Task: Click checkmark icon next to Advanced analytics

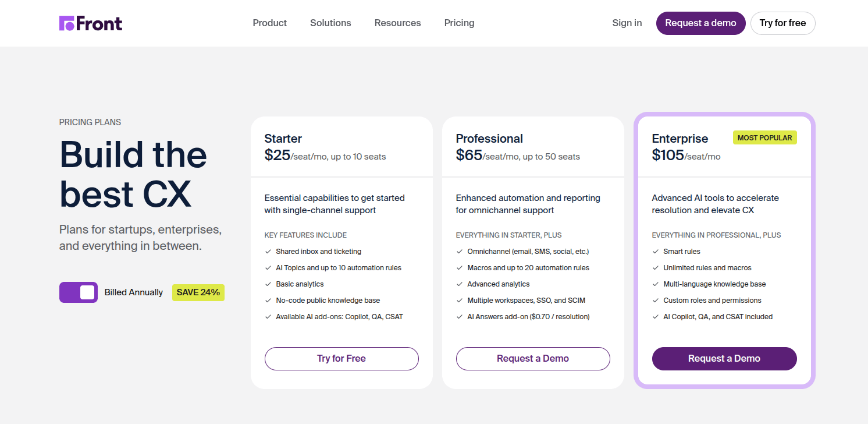Action: point(460,284)
